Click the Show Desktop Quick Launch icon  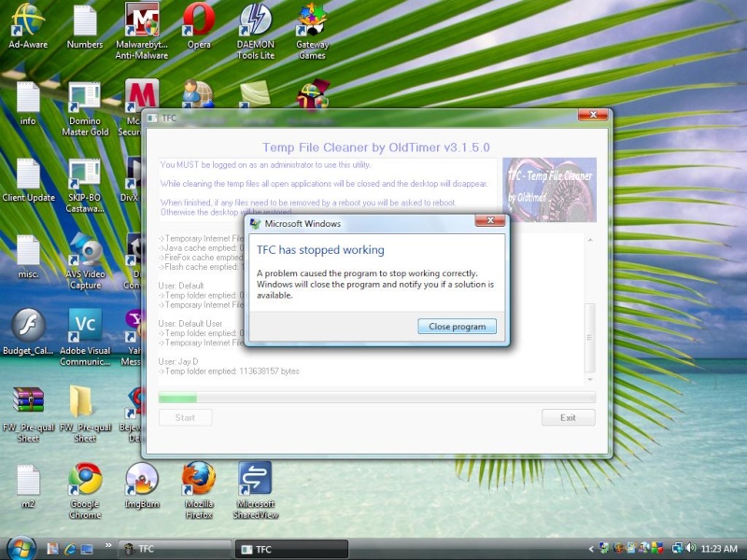coord(87,549)
